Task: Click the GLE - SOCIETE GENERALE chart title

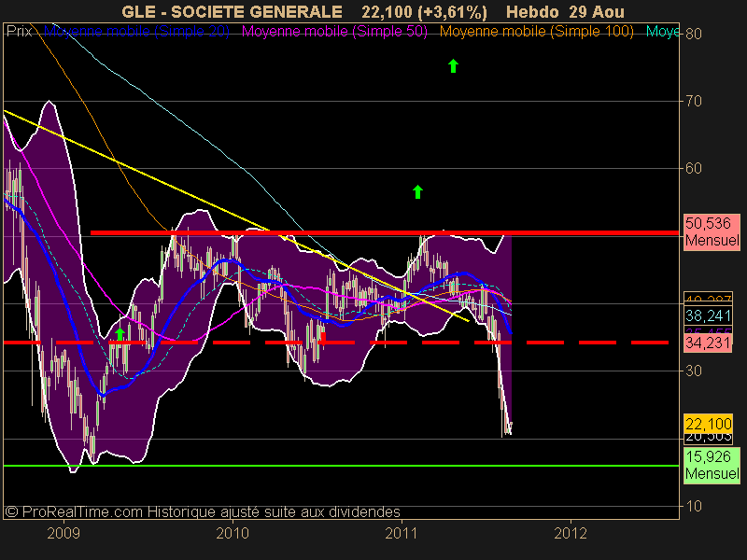Action: point(232,11)
